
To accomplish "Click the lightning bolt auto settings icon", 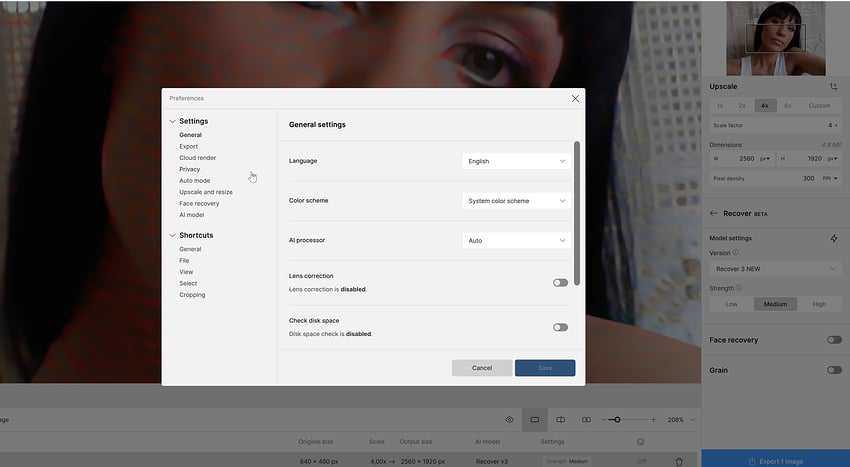I will pyautogui.click(x=834, y=238).
